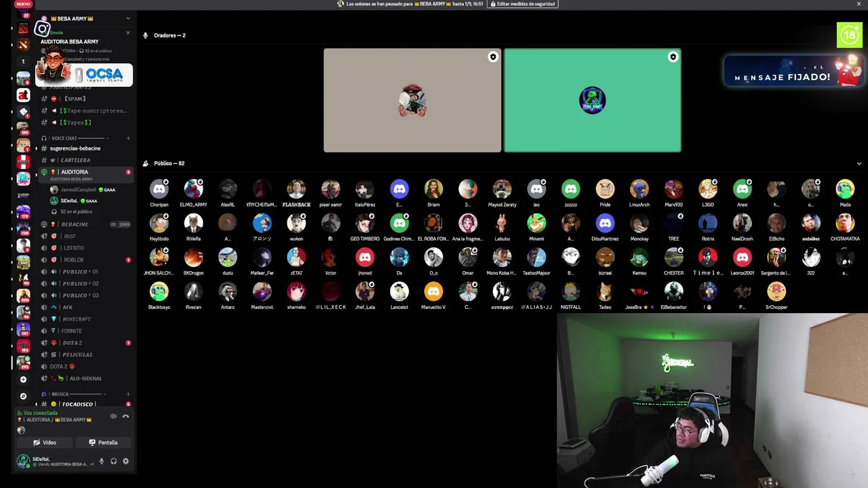Open the CARTELERA channel
Screen dimensions: 868x488
tap(84, 160)
